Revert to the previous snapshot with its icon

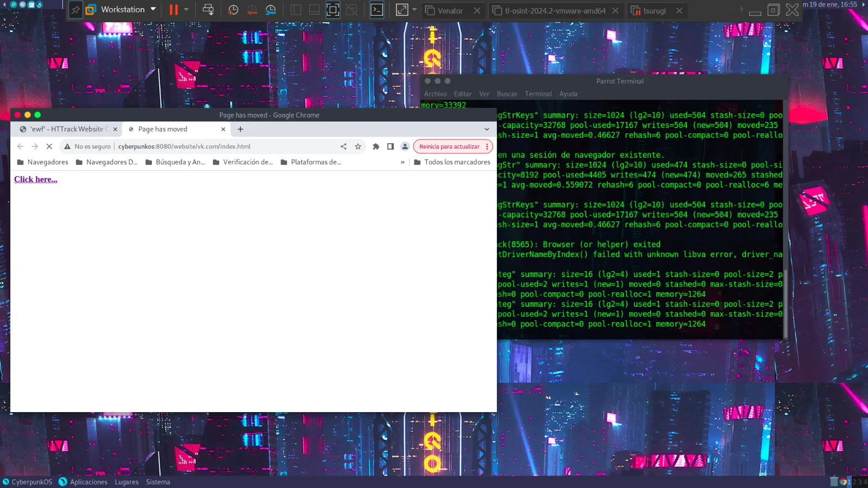[x=252, y=10]
